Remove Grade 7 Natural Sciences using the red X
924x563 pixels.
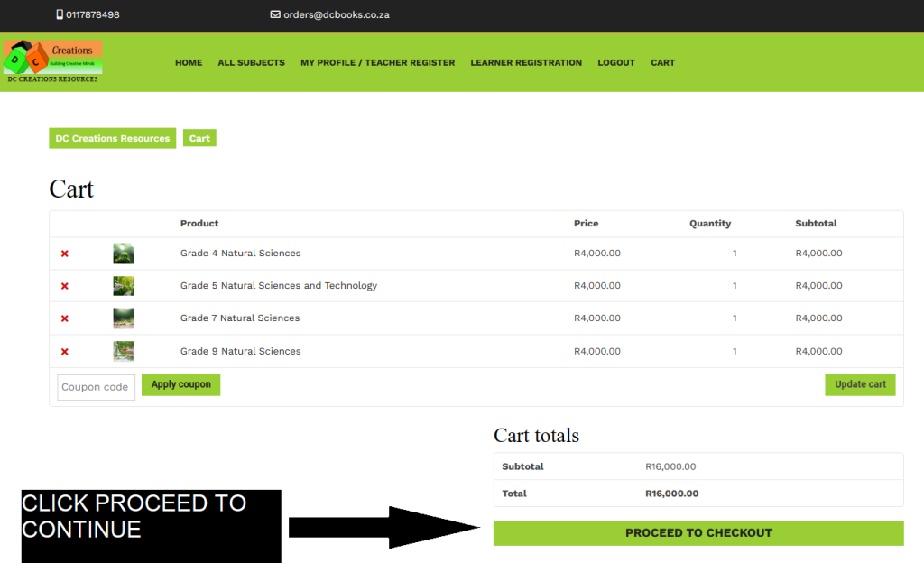[x=64, y=318]
